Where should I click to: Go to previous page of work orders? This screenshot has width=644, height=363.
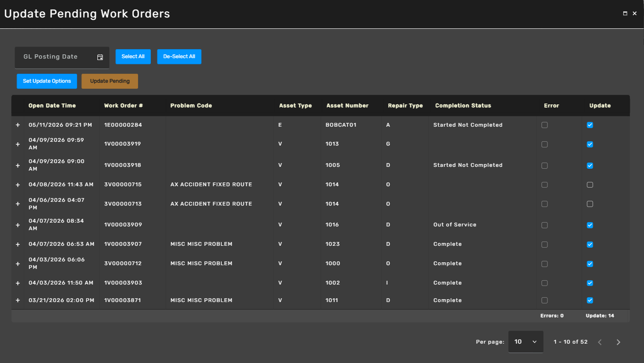click(x=600, y=342)
